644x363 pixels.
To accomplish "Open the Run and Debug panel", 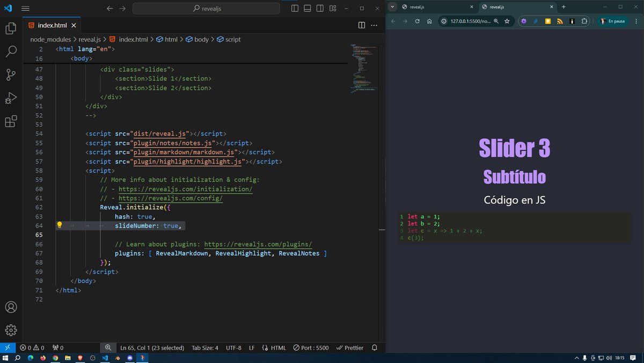I will click(x=11, y=98).
